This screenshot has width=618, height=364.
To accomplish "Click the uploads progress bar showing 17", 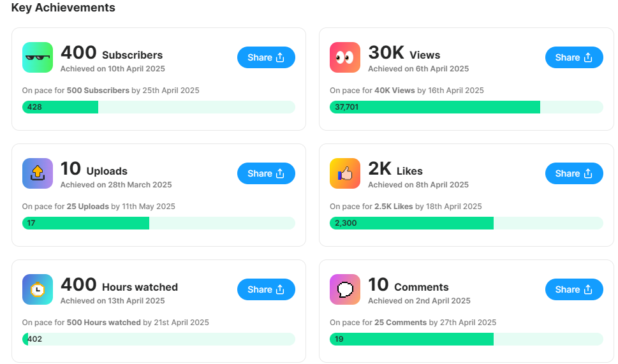I will pos(158,223).
